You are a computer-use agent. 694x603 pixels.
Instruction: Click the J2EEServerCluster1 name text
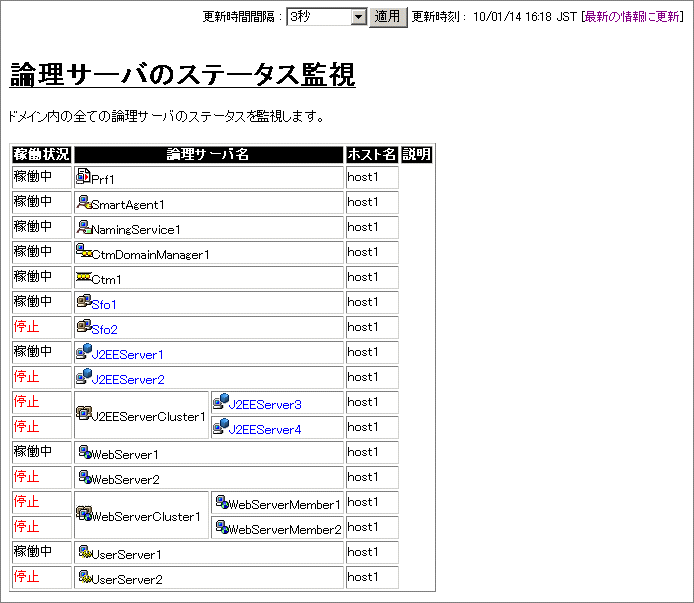(x=149, y=417)
